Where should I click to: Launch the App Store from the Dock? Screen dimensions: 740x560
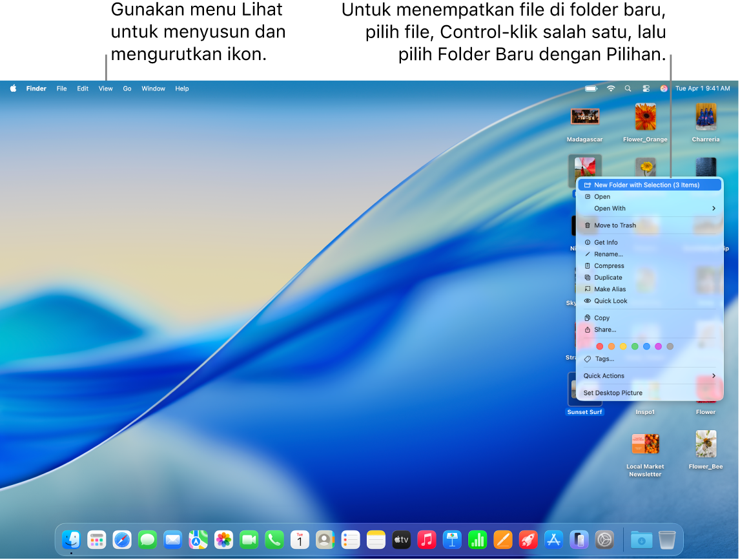(x=553, y=539)
